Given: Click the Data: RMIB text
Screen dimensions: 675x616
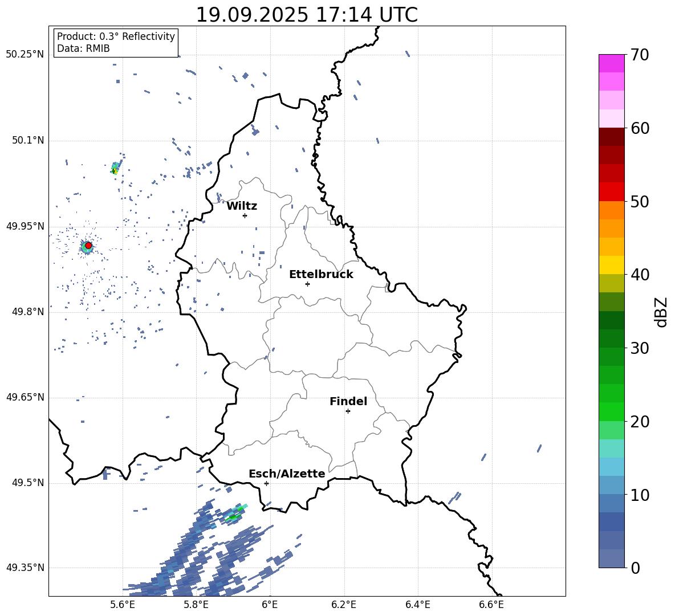Looking at the screenshot, I should tap(83, 48).
